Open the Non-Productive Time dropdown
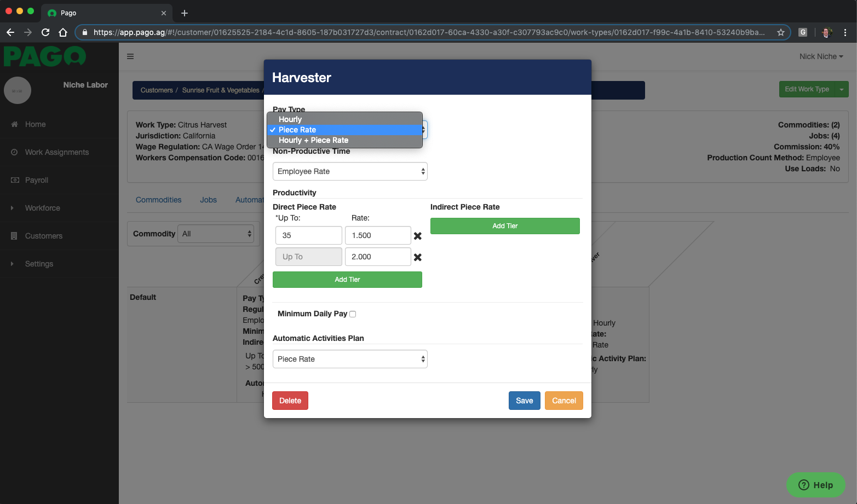857x504 pixels. pyautogui.click(x=350, y=171)
